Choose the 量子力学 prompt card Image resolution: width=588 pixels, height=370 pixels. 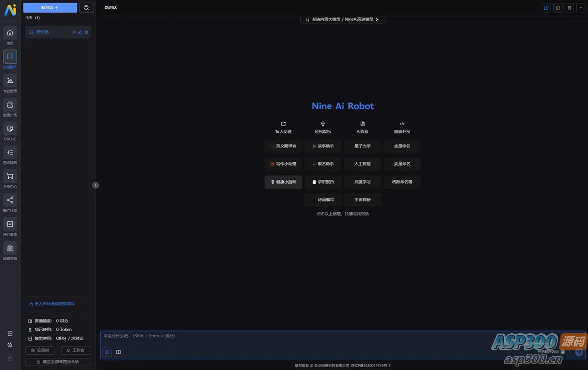coord(363,146)
